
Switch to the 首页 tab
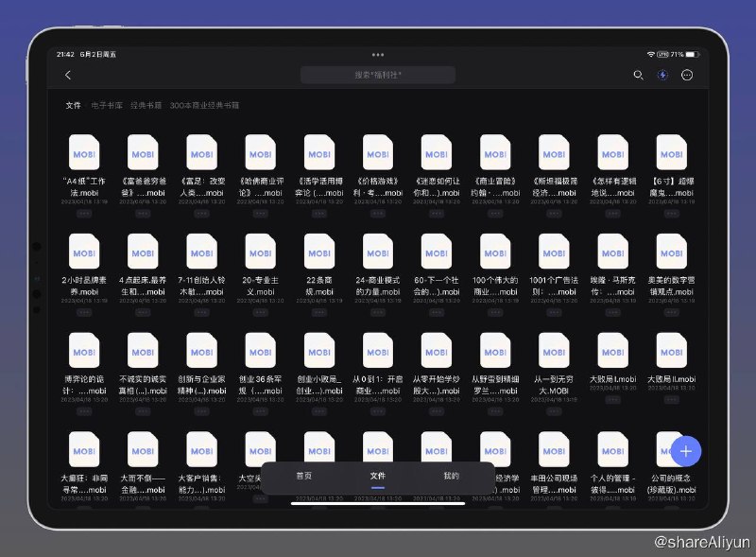tap(304, 476)
